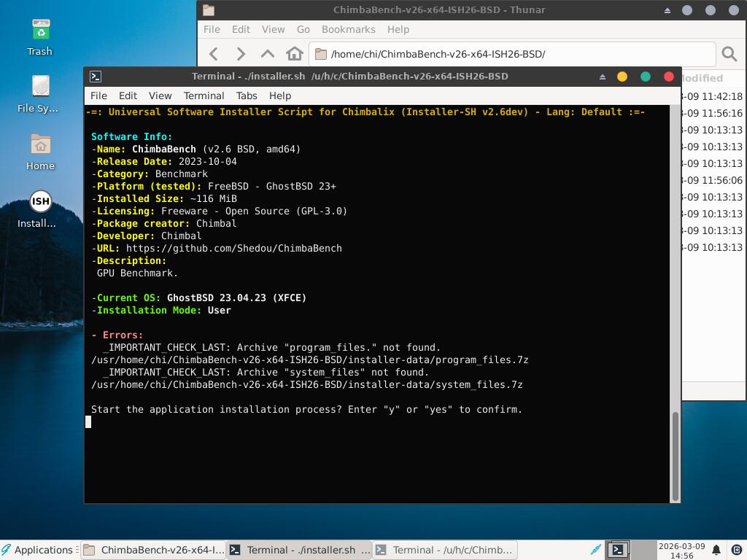Open the terminal Help menu

coord(280,96)
